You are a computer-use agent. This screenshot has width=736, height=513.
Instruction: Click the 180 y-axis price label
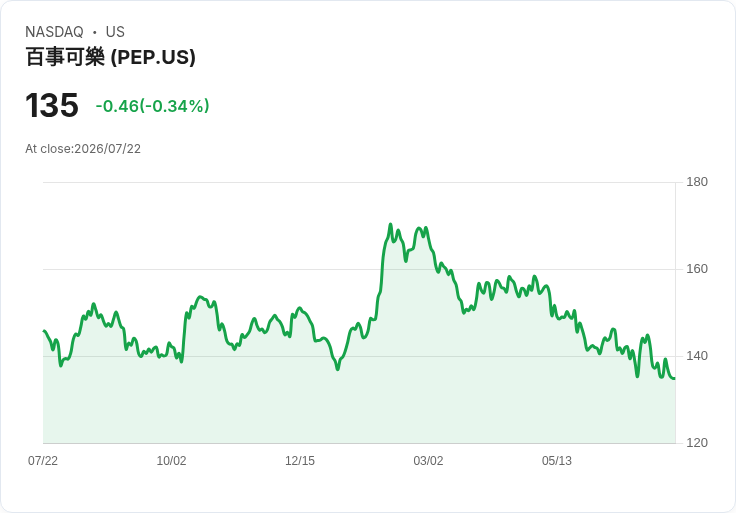tap(697, 182)
